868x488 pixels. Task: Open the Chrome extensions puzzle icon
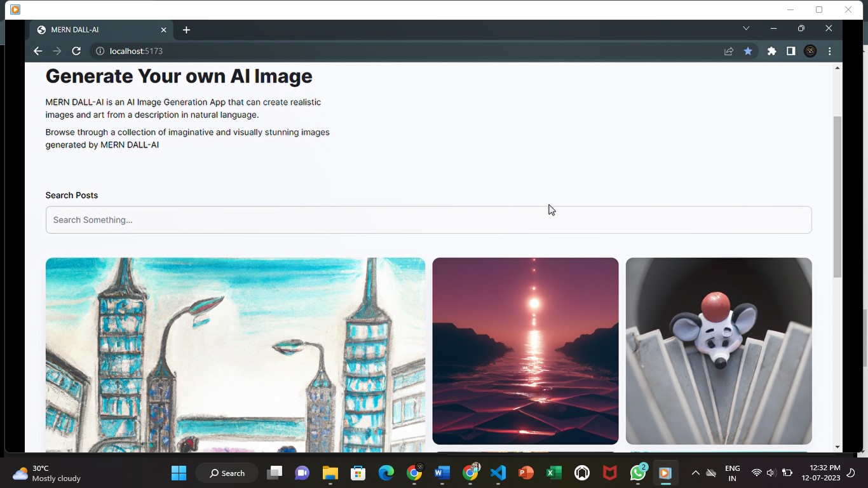click(x=771, y=51)
